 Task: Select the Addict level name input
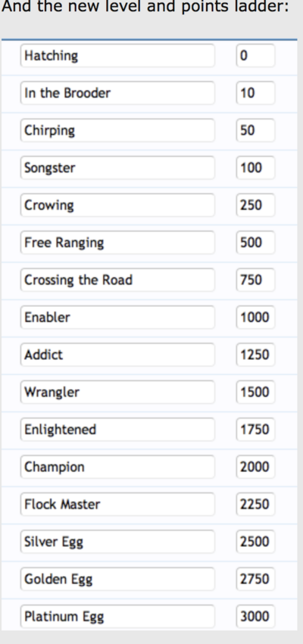click(x=117, y=355)
